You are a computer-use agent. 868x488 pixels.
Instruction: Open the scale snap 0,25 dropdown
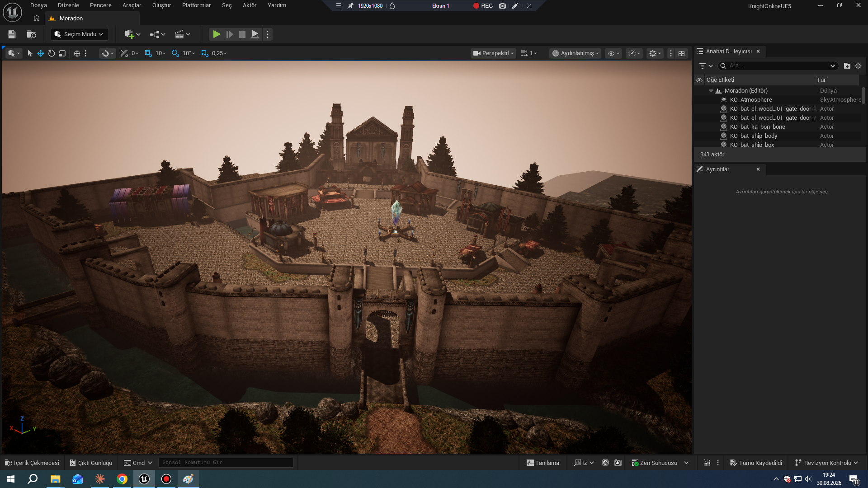pos(219,53)
